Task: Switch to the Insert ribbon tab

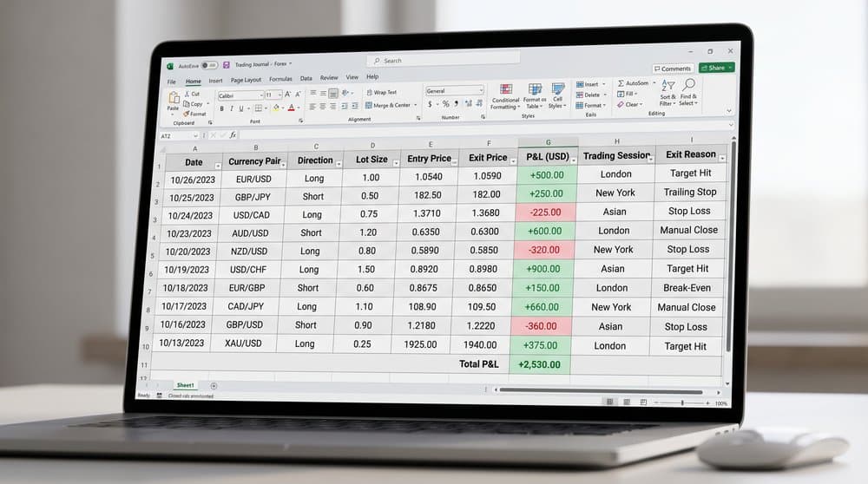Action: click(x=215, y=81)
